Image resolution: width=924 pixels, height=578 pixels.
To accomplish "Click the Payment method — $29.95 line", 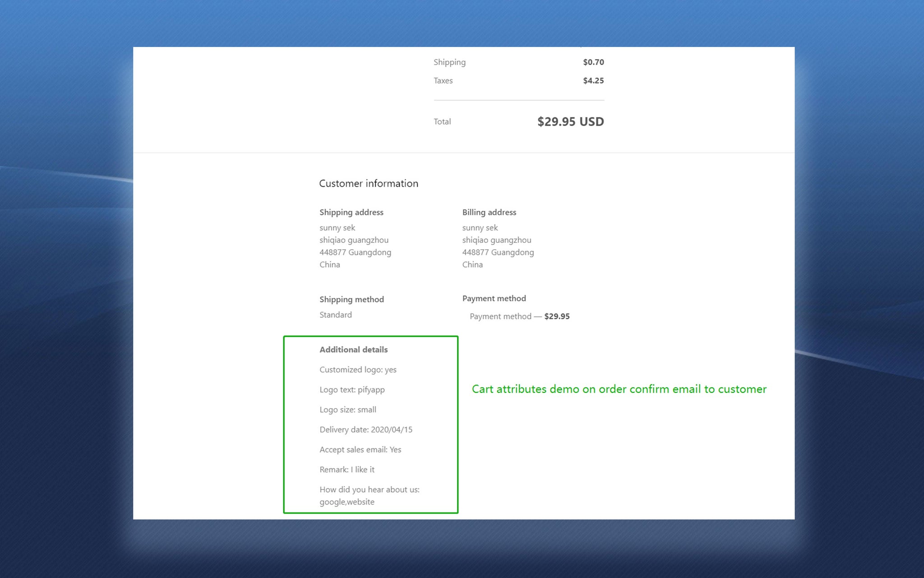I will pyautogui.click(x=519, y=317).
